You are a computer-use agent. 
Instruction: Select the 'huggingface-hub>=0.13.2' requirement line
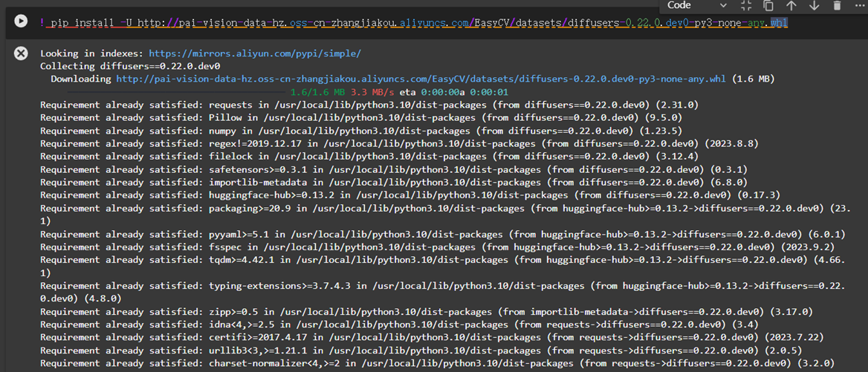tap(410, 195)
